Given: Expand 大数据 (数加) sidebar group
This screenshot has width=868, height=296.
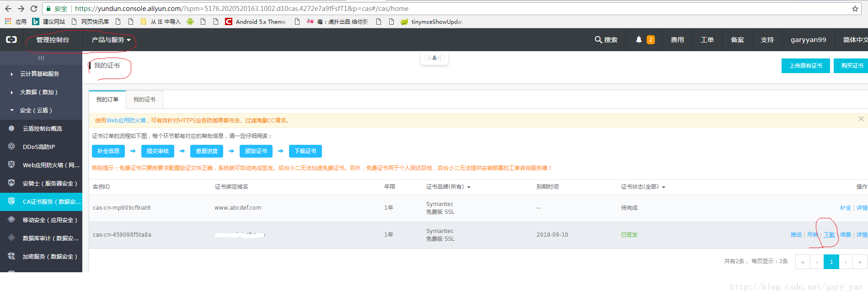Looking at the screenshot, I should [x=41, y=92].
